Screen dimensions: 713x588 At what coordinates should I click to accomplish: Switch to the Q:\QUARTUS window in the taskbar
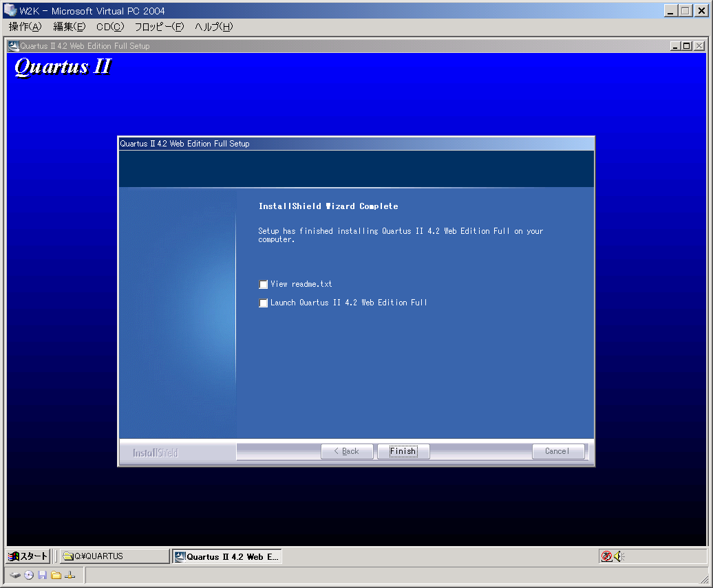[110, 556]
